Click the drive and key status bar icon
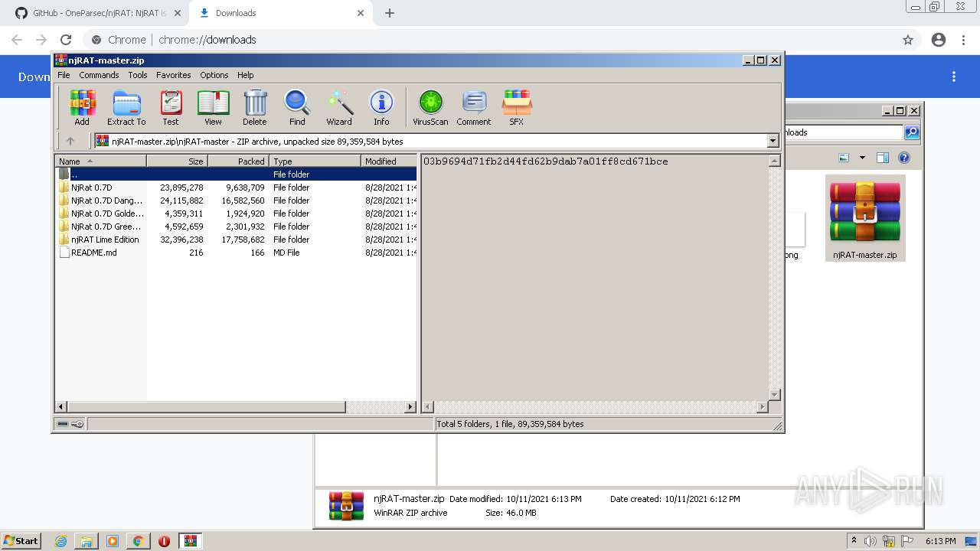 [70, 424]
